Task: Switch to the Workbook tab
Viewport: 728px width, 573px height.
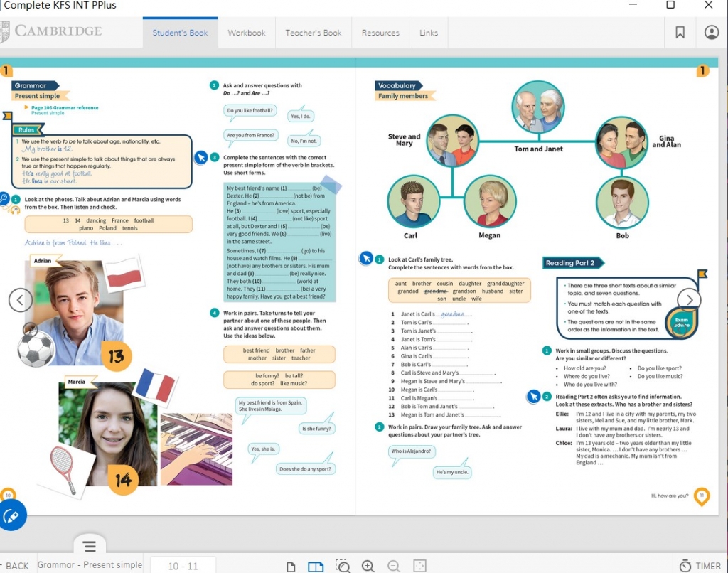Action: tap(246, 33)
